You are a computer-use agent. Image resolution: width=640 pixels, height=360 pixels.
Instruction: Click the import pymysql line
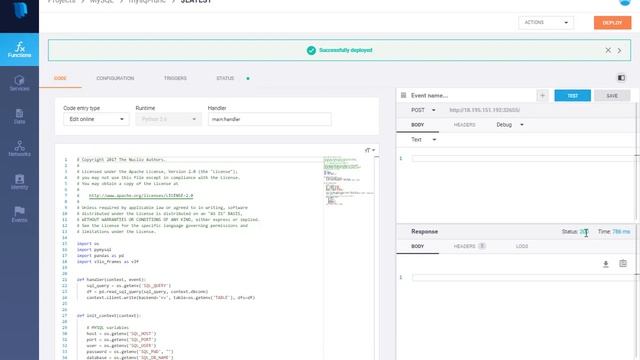(x=94, y=249)
